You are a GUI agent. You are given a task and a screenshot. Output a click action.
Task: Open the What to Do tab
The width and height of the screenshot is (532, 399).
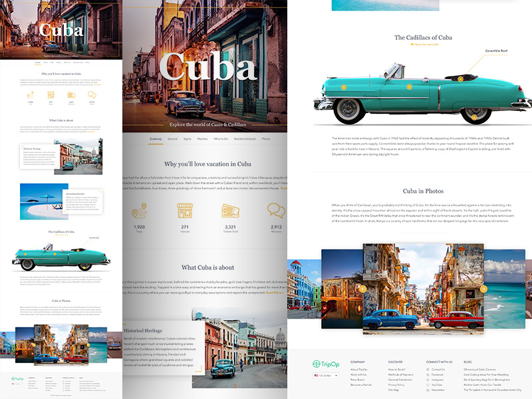[x=221, y=139]
